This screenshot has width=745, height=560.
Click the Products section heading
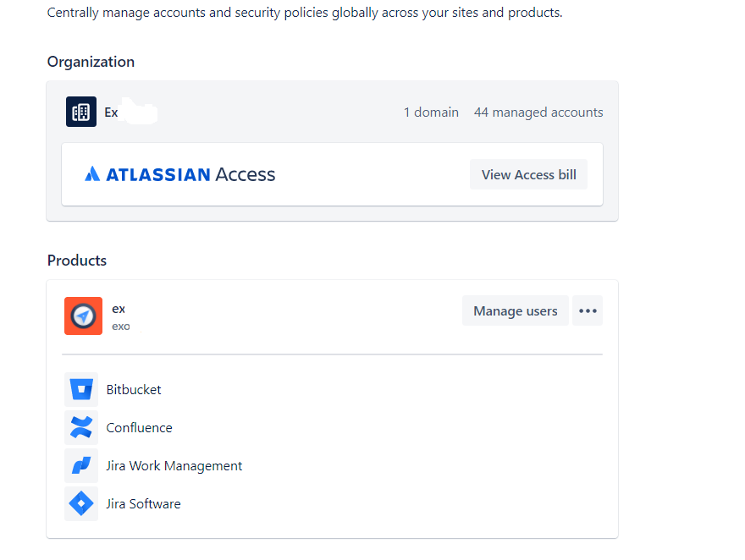click(x=77, y=261)
